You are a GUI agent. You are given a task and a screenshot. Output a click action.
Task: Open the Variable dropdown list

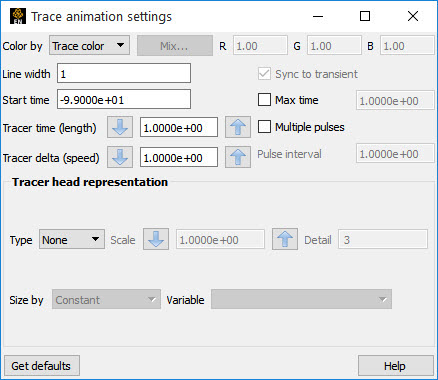click(x=301, y=299)
